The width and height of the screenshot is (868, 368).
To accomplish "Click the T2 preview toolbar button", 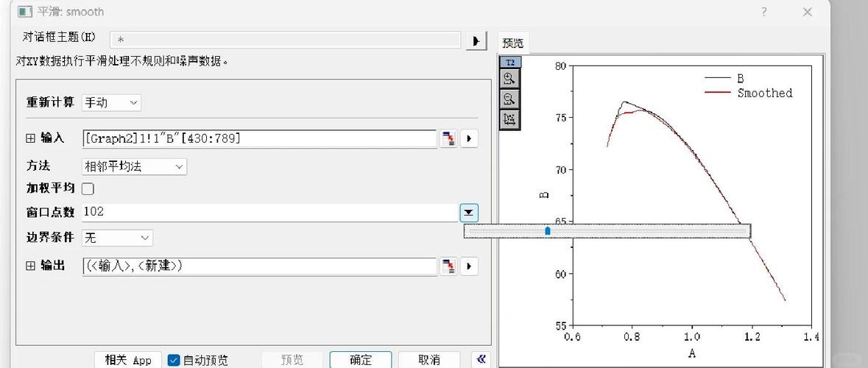I will [510, 63].
